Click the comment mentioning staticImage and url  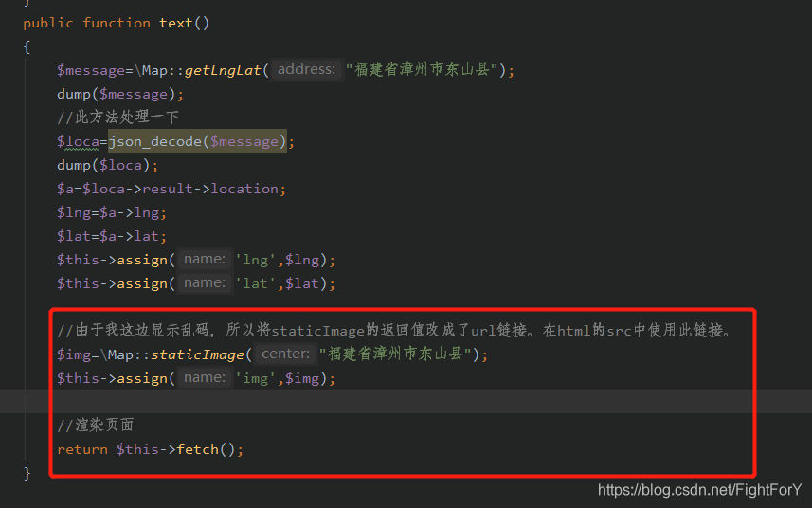point(396,331)
